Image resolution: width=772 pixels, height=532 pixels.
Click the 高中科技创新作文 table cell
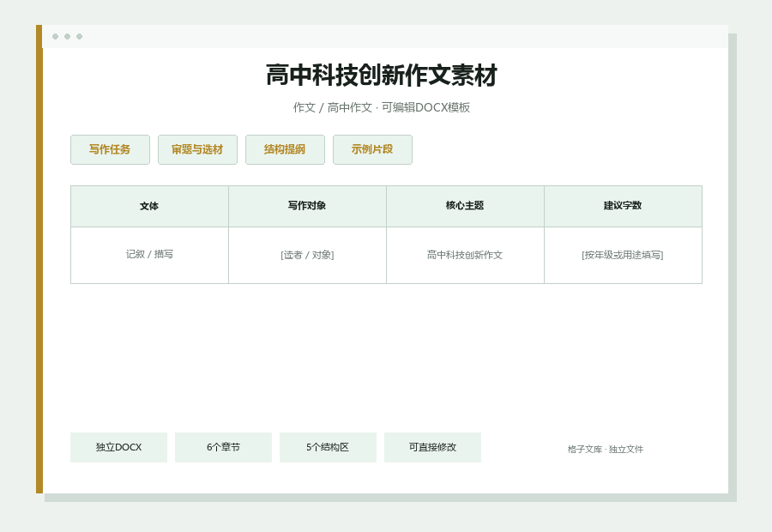pos(465,255)
